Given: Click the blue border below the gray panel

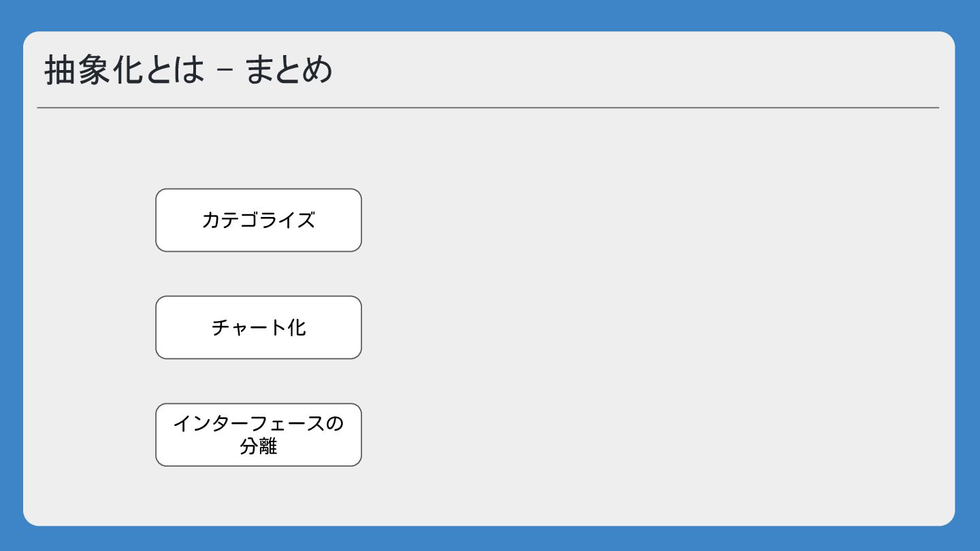Looking at the screenshot, I should click(490, 539).
